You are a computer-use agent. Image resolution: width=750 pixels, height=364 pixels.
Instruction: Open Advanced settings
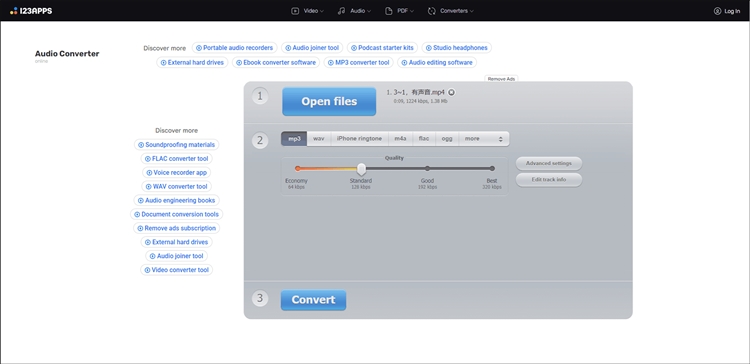(549, 164)
